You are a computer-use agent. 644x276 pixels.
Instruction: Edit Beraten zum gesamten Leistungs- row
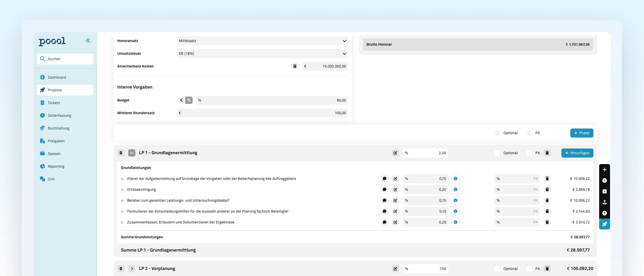tap(395, 200)
